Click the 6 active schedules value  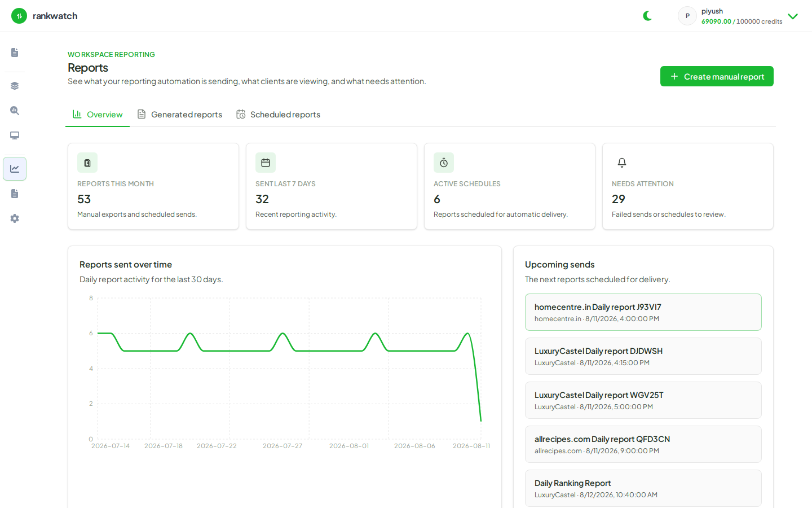coord(437,199)
